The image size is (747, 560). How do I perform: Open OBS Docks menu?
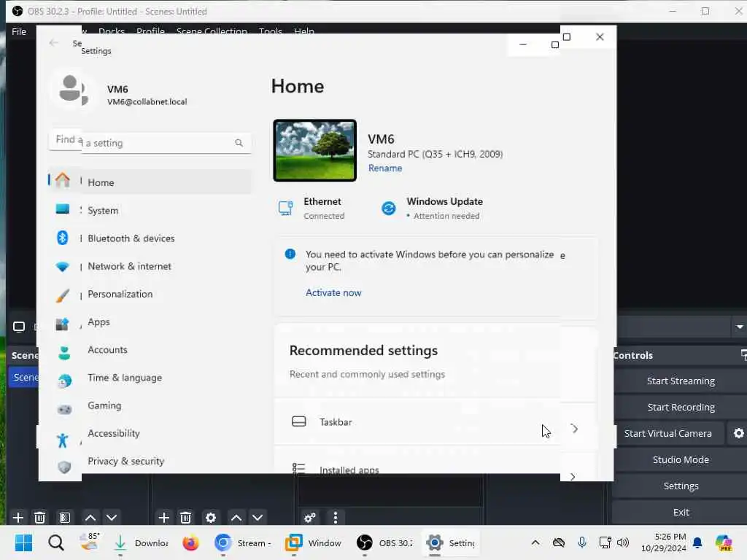[112, 31]
